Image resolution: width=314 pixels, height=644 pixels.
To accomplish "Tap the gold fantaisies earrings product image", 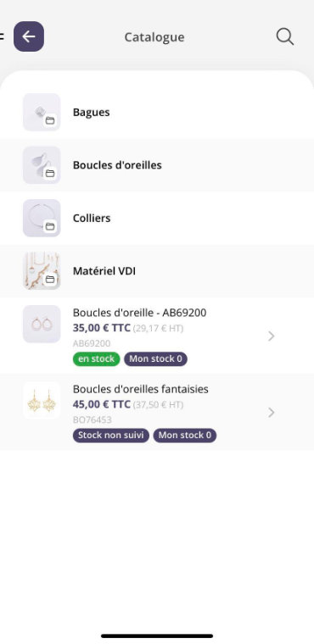I will pos(42,401).
